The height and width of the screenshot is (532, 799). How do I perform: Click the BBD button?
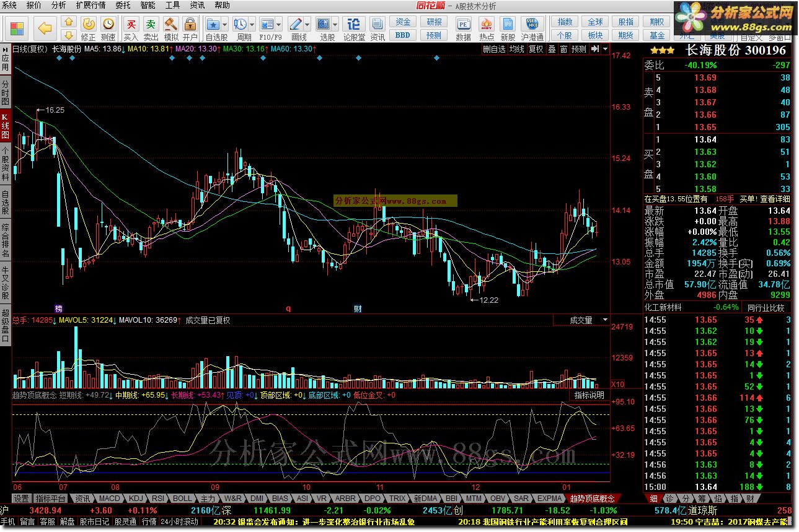[x=403, y=35]
